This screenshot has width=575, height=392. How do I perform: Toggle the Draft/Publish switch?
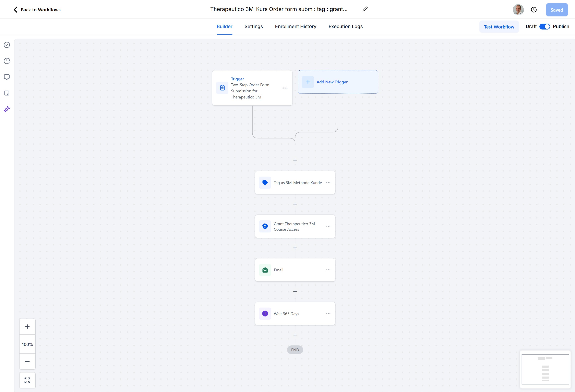click(x=544, y=26)
